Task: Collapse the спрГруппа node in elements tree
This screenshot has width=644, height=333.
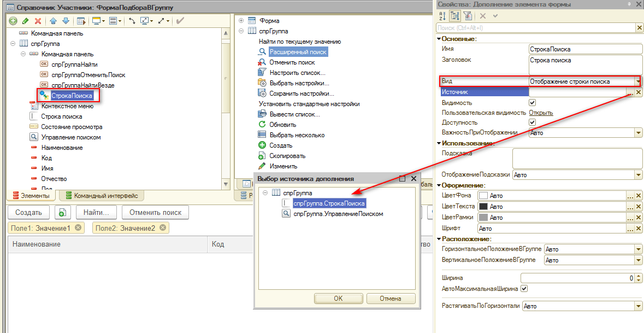Action: point(13,44)
